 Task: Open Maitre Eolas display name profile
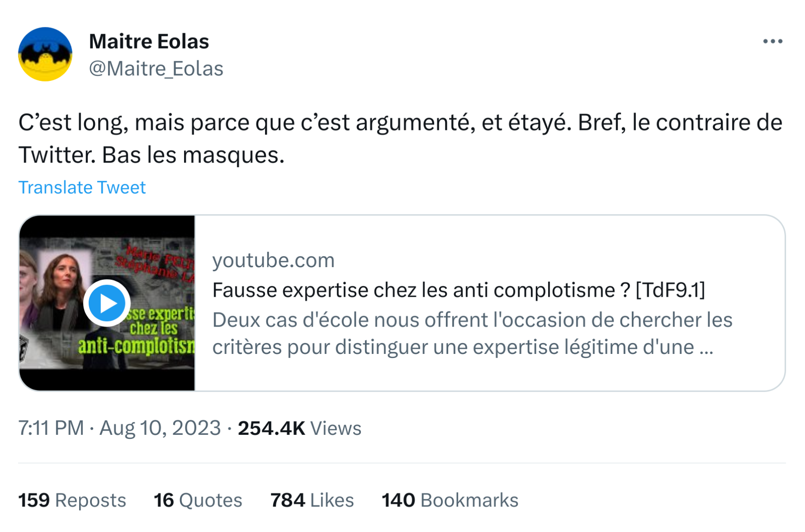149,41
